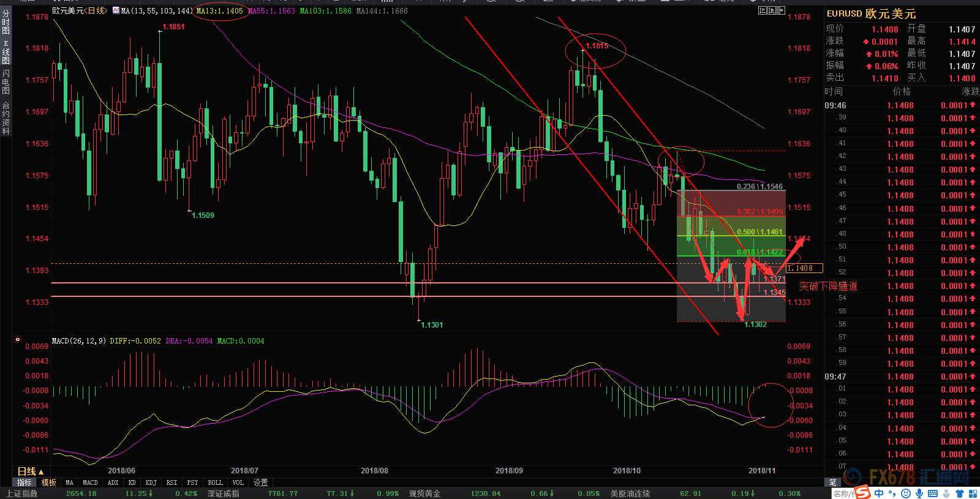Open the 闪电图 lightning chart sidebar tab

pyautogui.click(x=6, y=82)
